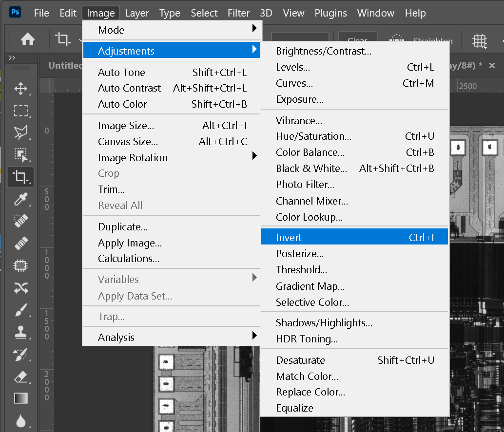Choose Color Balance adjustment
Viewport: 504px width, 432px height.
354,152
